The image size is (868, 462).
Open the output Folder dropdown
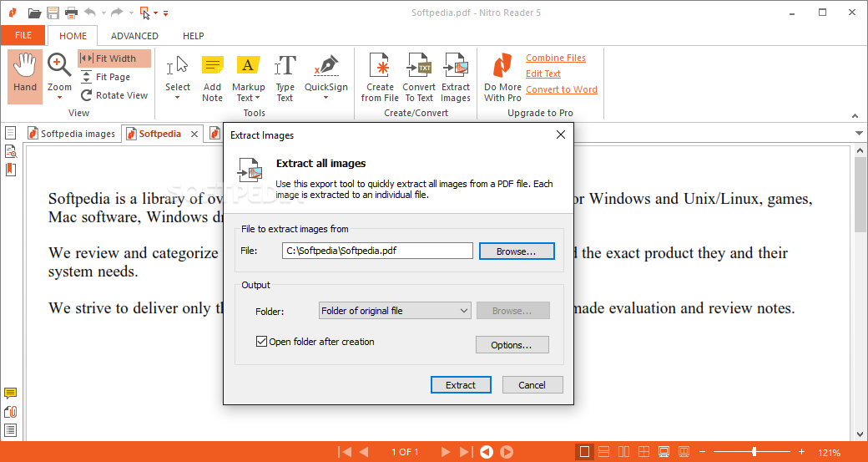point(395,311)
